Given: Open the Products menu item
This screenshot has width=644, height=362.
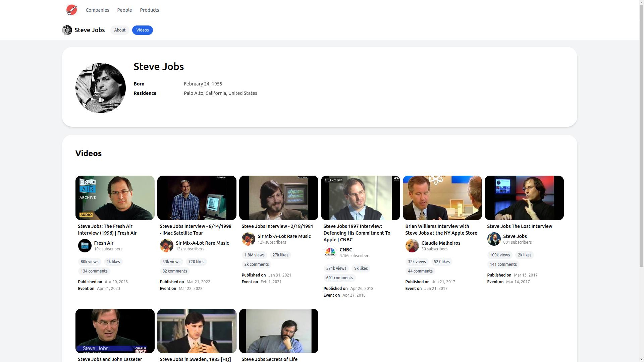Looking at the screenshot, I should click(150, 10).
